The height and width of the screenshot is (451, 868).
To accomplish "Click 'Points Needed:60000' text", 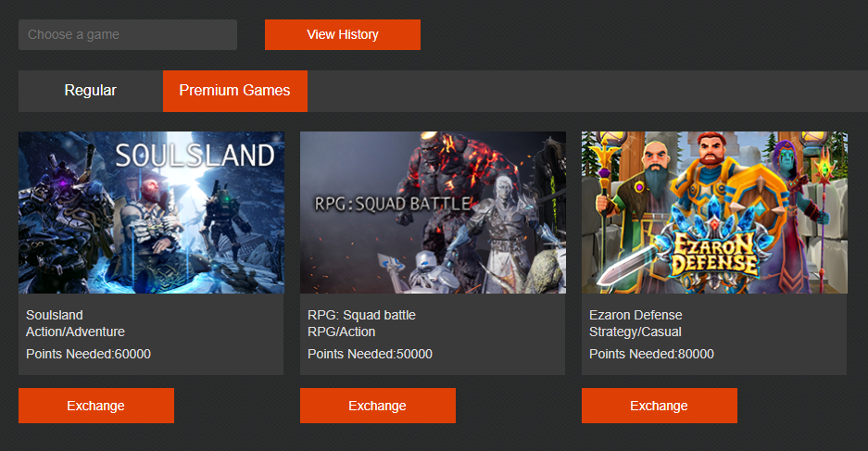I will pos(88,354).
